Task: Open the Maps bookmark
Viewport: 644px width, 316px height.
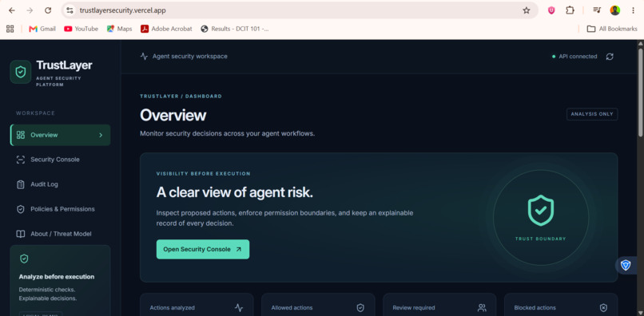Action: click(120, 29)
